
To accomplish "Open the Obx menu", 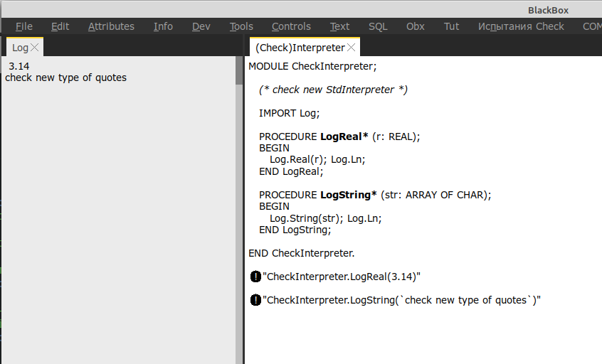I will point(416,26).
